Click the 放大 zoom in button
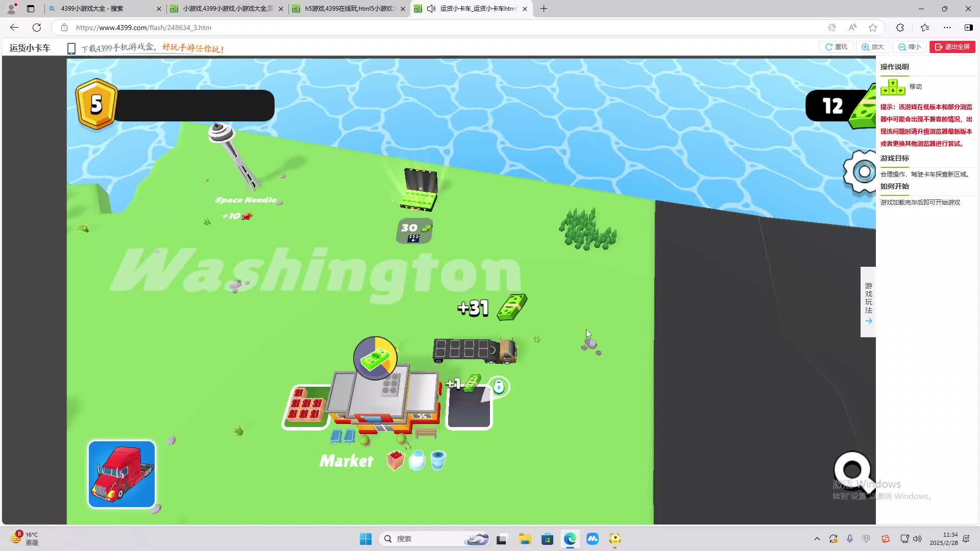Viewport: 980px width, 551px height. [872, 47]
